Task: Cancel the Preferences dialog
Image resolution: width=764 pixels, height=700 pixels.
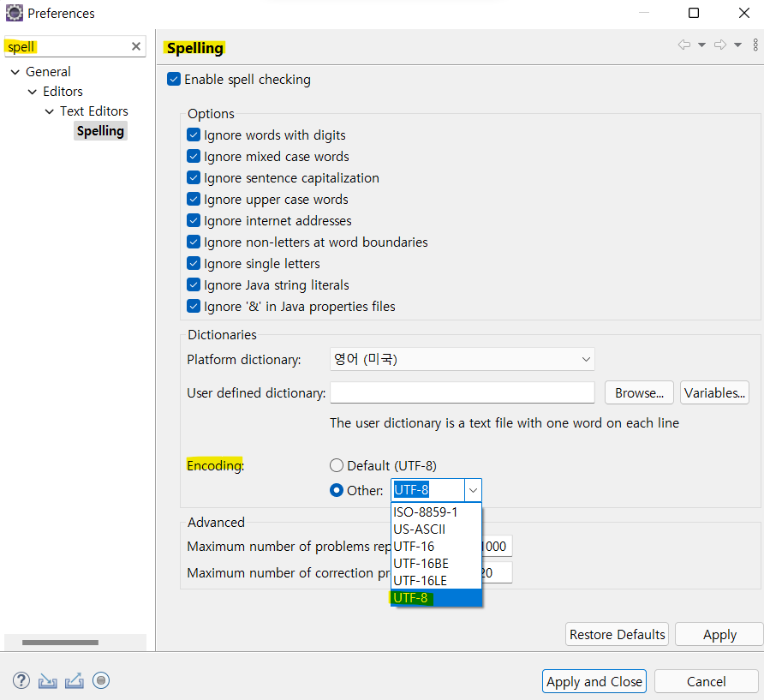Action: tap(706, 681)
